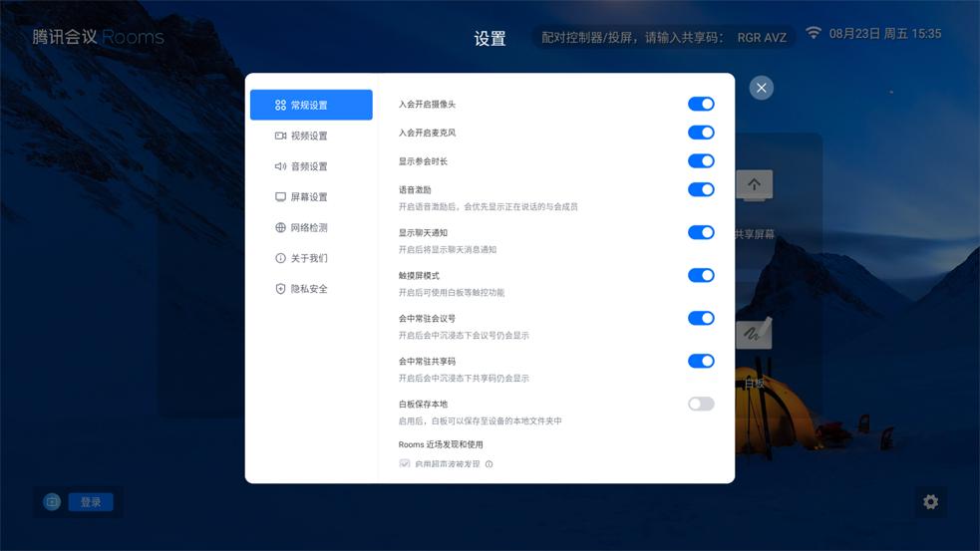Click the date and time display
This screenshot has height=551, width=980.
[x=884, y=34]
